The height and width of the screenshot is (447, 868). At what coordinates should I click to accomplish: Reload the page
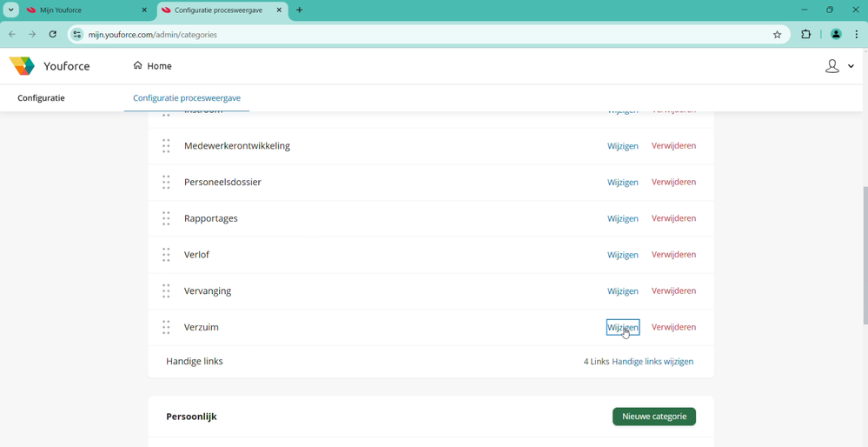[53, 34]
